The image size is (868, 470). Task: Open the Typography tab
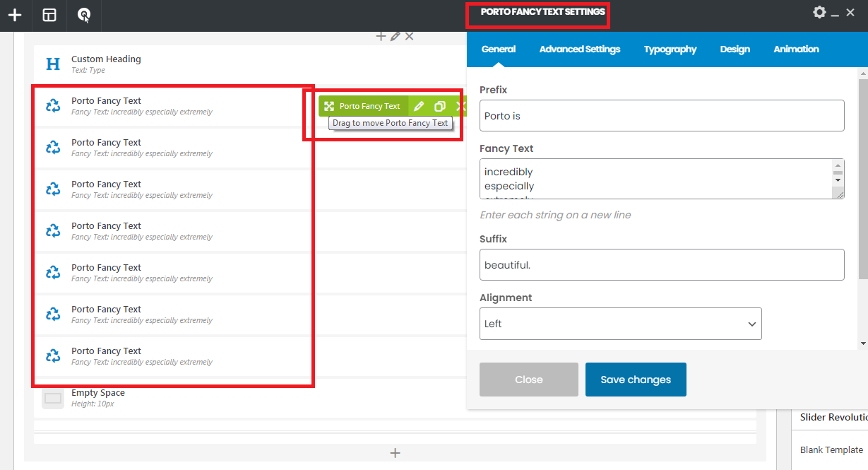(670, 49)
